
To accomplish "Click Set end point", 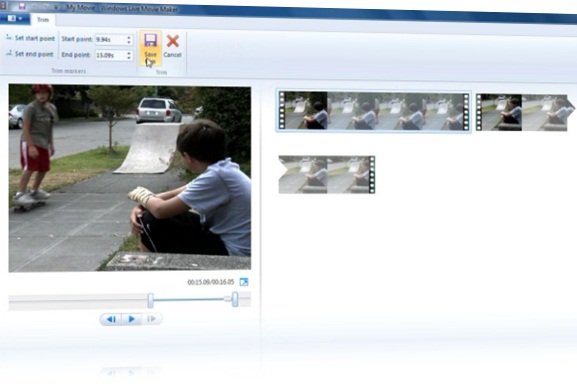I will point(30,54).
